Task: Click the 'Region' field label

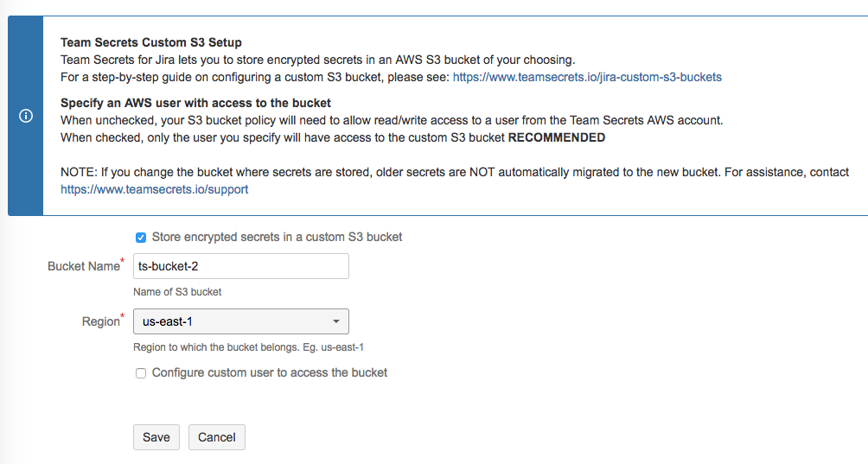Action: click(x=101, y=321)
